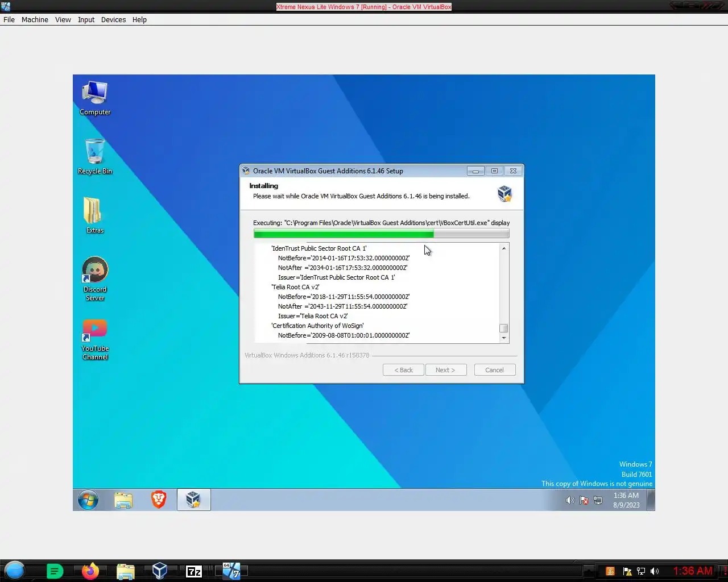Click the green installation progress bar
The image size is (728, 582).
pyautogui.click(x=381, y=234)
